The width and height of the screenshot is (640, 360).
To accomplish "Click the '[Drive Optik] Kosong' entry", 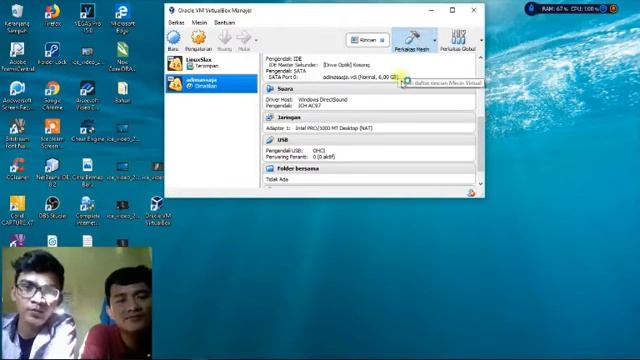I will click(347, 65).
